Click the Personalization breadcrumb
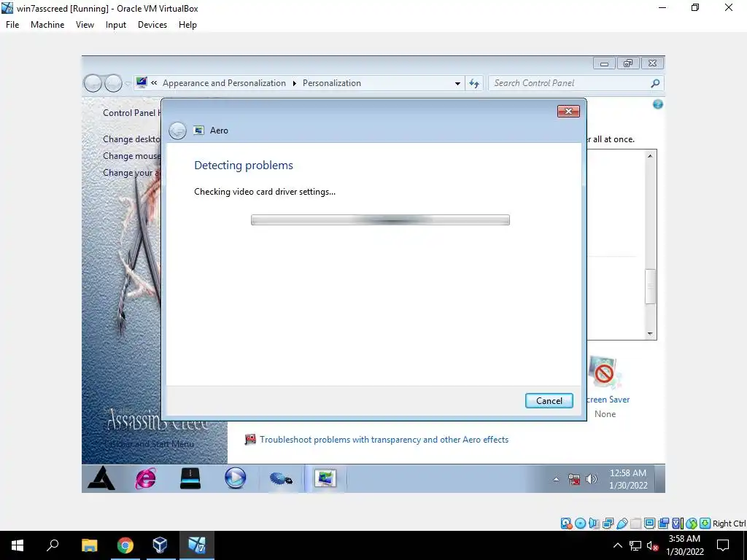Image resolution: width=747 pixels, height=560 pixels. pos(332,83)
